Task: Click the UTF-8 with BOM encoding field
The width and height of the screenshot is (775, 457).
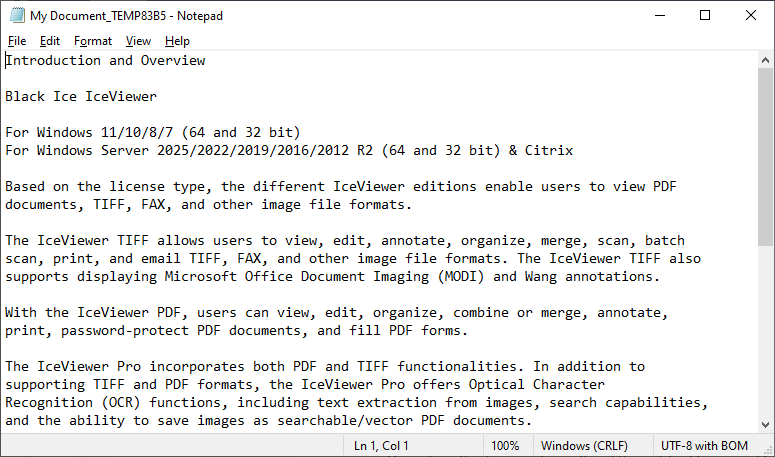Action: (x=704, y=446)
